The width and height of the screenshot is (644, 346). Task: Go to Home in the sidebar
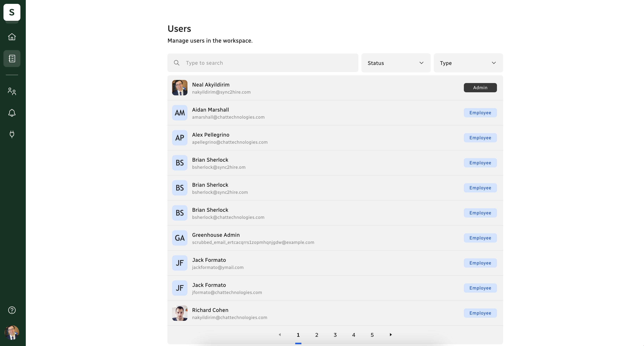[x=12, y=37]
